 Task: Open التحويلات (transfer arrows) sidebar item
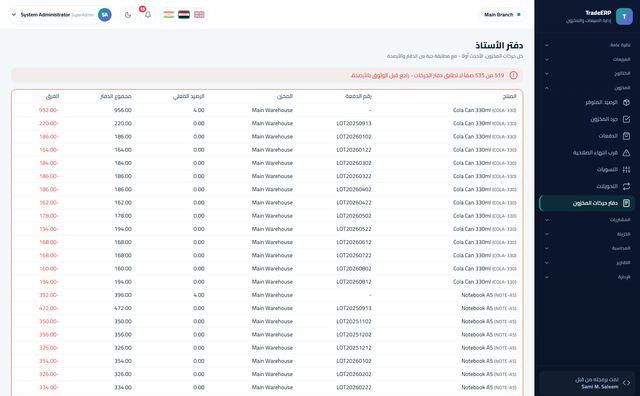pyautogui.click(x=587, y=186)
